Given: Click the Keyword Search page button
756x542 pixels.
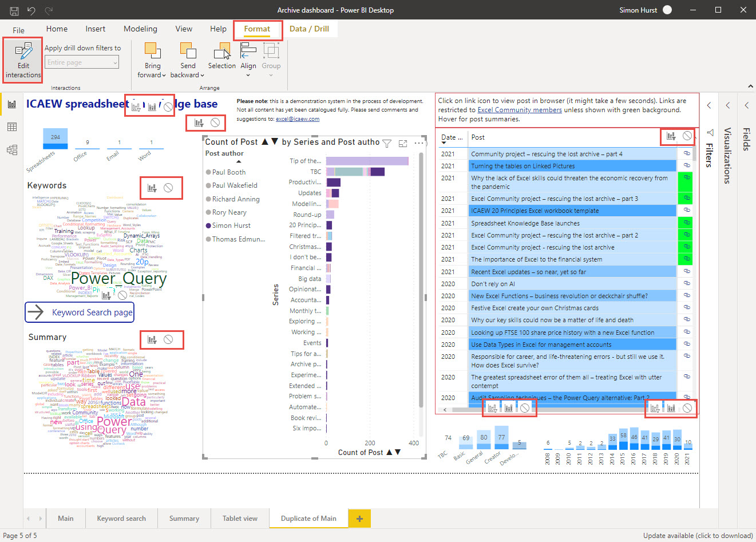Looking at the screenshot, I should coord(80,312).
